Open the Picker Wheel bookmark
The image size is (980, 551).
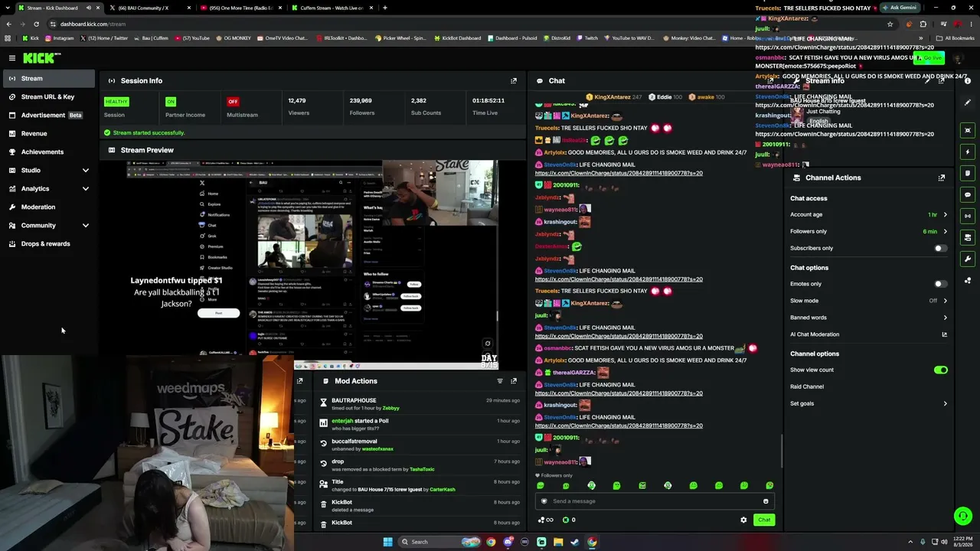(x=400, y=38)
